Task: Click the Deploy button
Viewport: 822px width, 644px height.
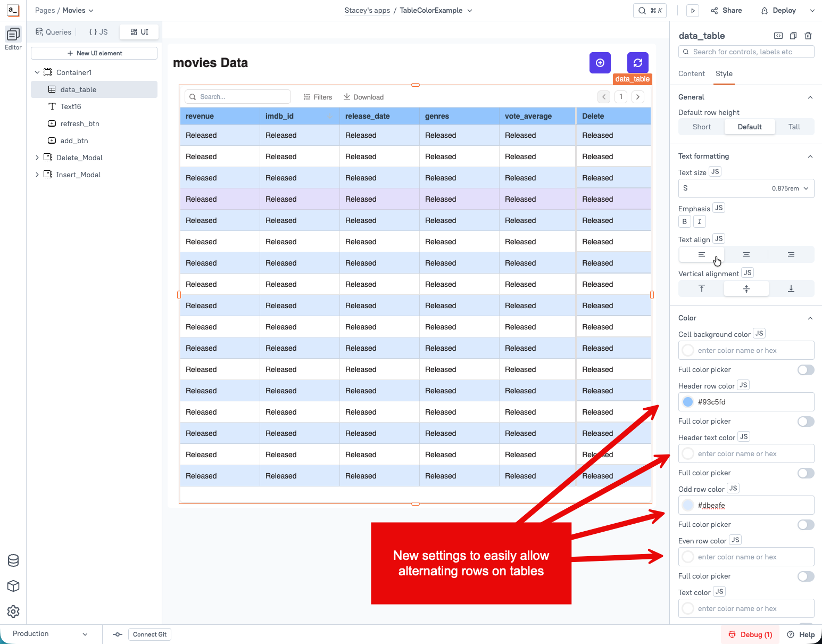Action: 778,11
